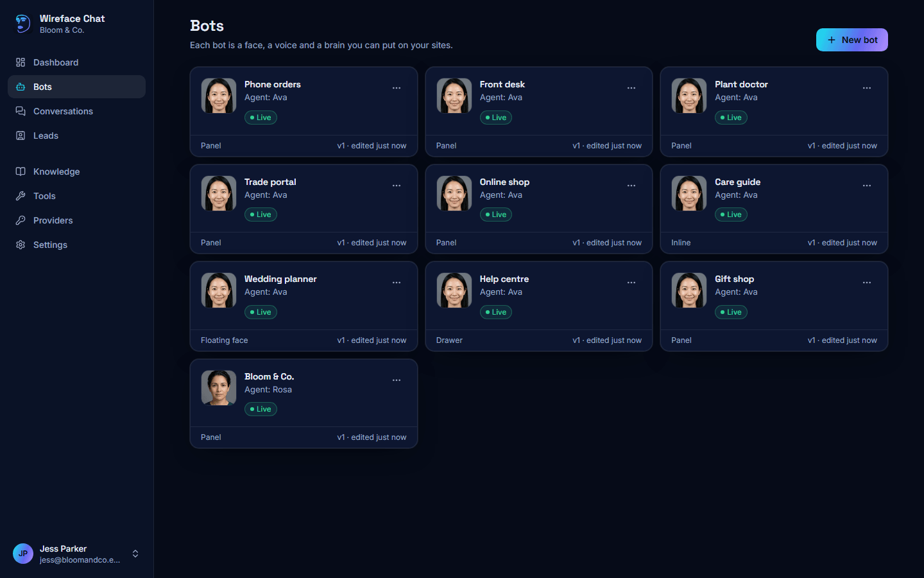The height and width of the screenshot is (578, 924).
Task: Open the Help centre bot options menu
Action: 631,283
